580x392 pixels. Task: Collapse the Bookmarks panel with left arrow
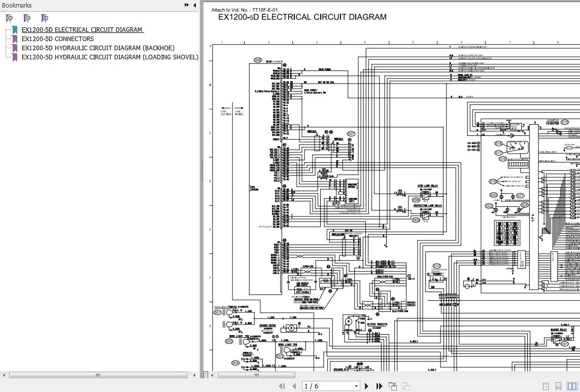click(195, 5)
